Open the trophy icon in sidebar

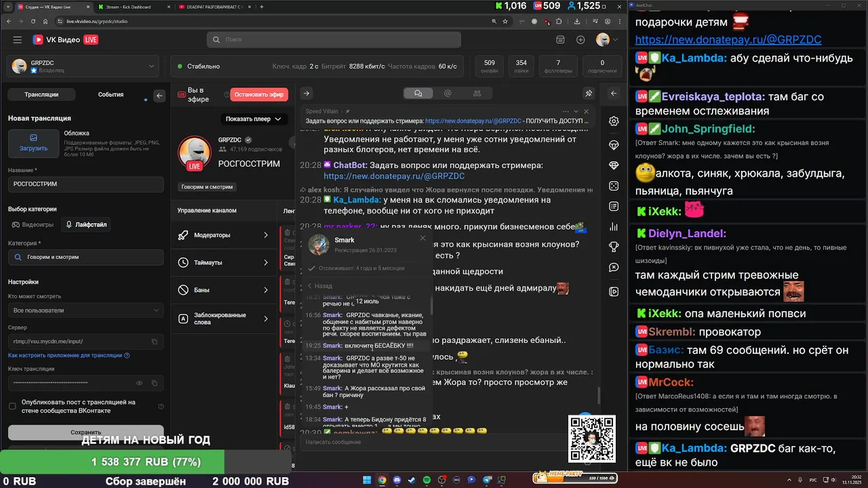pyautogui.click(x=614, y=247)
